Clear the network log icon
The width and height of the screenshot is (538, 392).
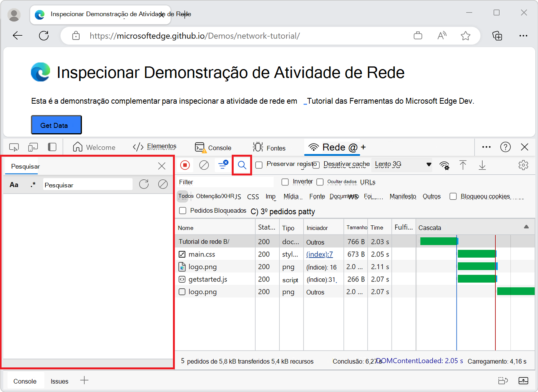pos(204,165)
